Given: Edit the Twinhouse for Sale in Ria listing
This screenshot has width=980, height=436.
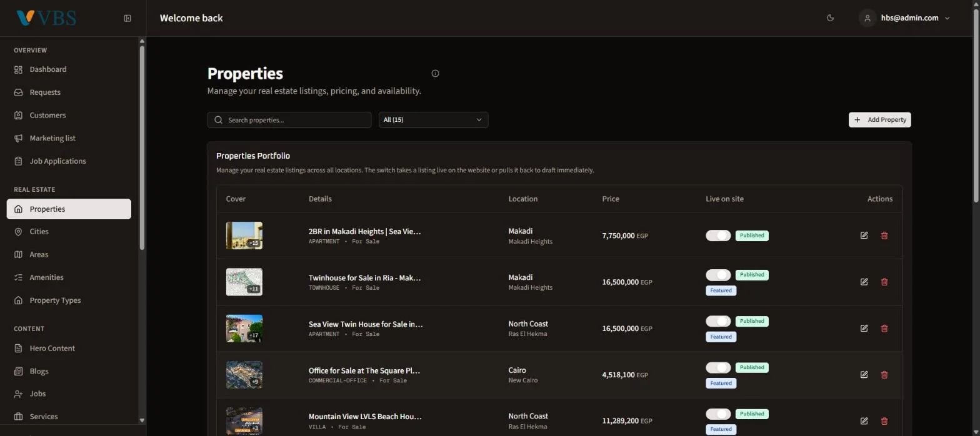Looking at the screenshot, I should [864, 282].
